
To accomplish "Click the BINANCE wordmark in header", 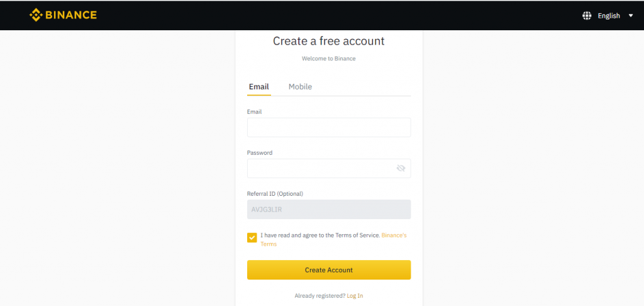I will pos(71,15).
